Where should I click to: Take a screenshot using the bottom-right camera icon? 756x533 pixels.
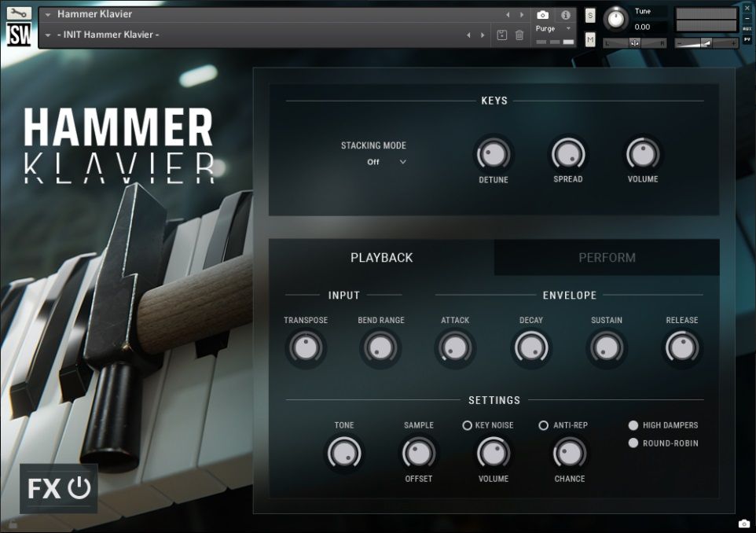pyautogui.click(x=744, y=524)
